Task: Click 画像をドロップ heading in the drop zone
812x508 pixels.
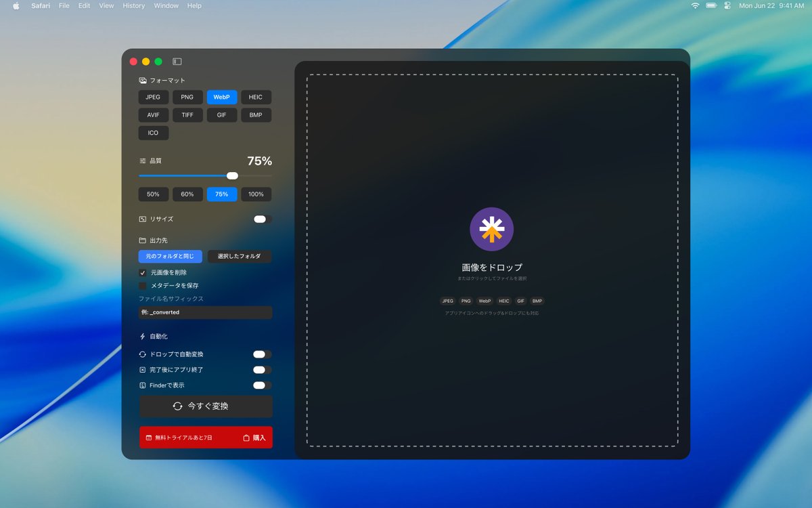Action: coord(492,268)
